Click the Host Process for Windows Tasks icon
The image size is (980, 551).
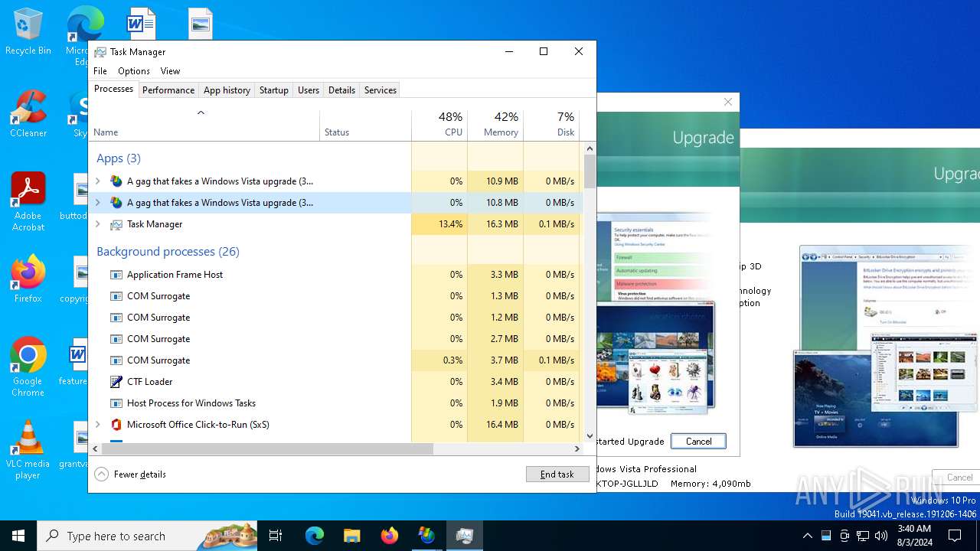point(116,403)
